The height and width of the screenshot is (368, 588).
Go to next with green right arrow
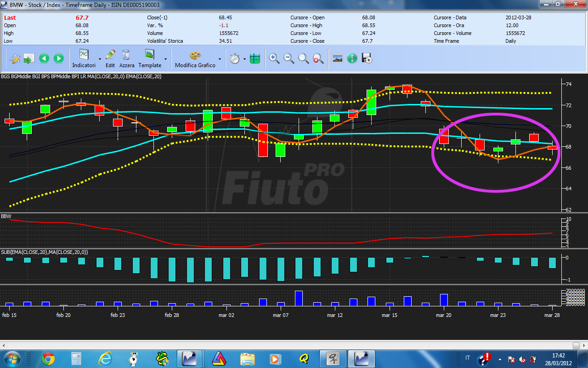click(59, 58)
